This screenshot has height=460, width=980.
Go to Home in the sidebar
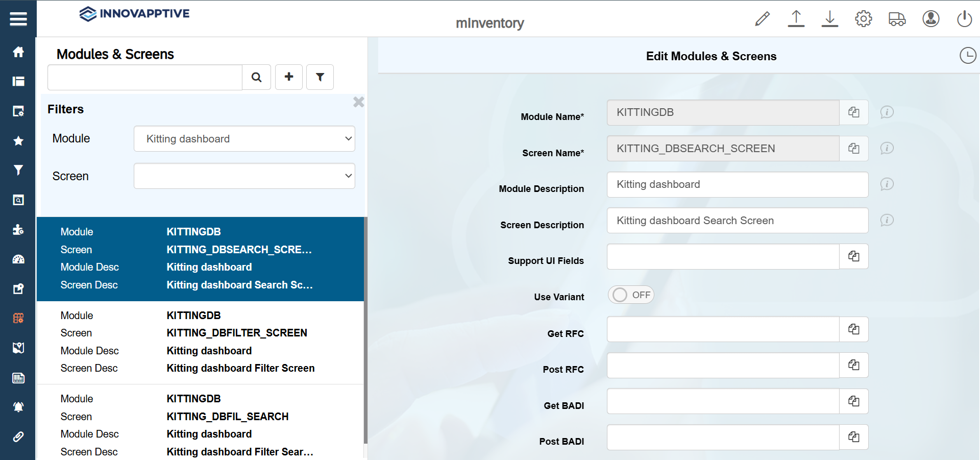pyautogui.click(x=18, y=52)
